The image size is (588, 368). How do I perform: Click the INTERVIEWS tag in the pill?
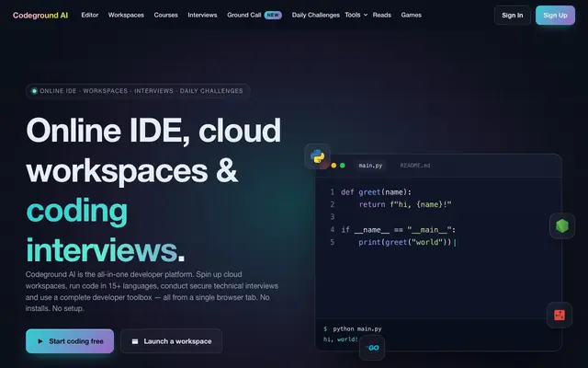(153, 91)
